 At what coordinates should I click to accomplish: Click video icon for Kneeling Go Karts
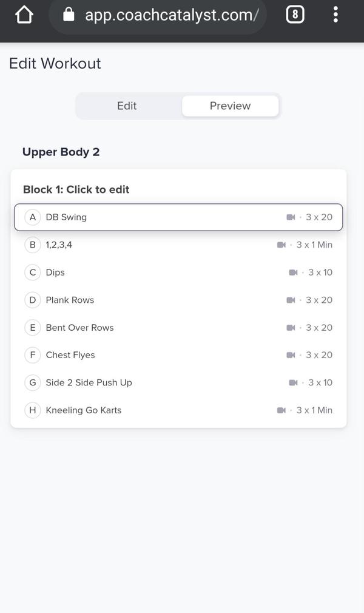[281, 410]
